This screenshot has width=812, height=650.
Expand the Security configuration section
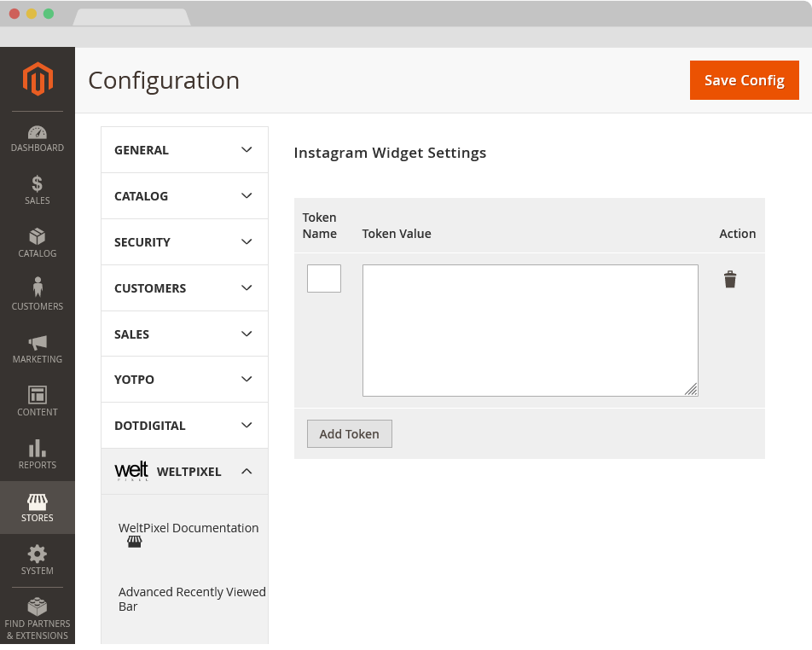184,242
